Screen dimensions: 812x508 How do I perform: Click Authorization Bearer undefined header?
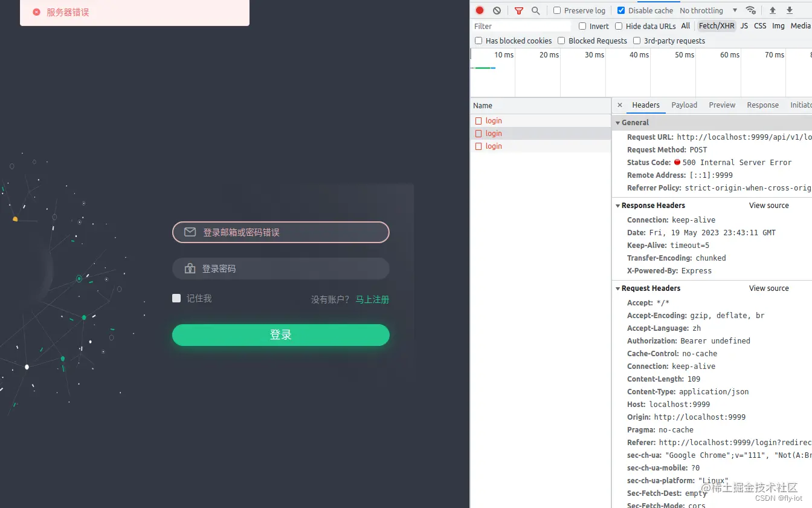pos(689,341)
